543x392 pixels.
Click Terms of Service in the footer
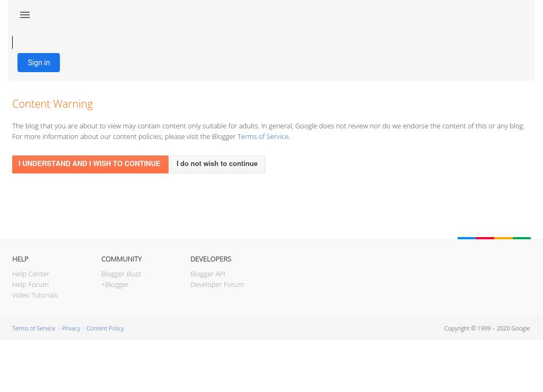point(33,328)
